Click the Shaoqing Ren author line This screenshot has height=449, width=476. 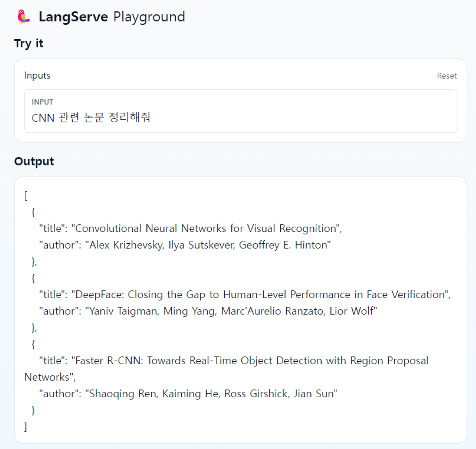point(188,394)
